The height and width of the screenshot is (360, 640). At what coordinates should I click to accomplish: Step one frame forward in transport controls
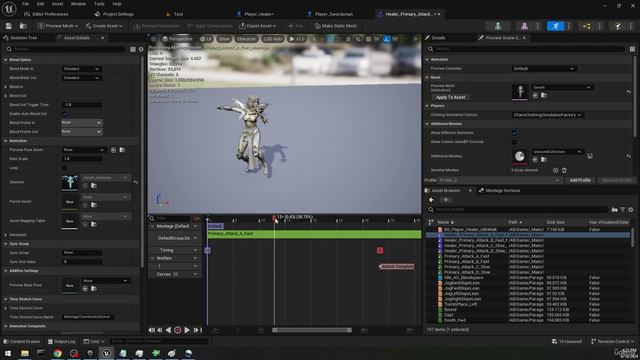click(x=196, y=330)
